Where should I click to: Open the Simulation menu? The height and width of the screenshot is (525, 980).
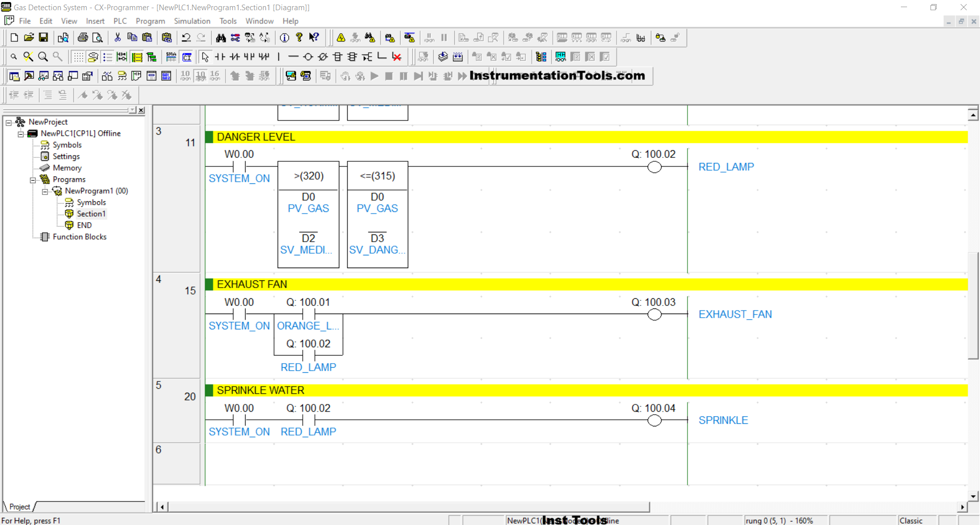(x=191, y=21)
